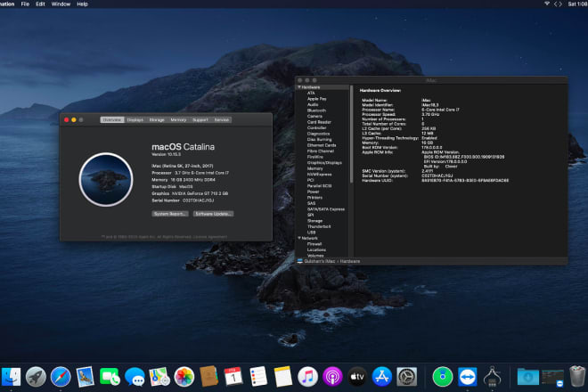Click the sidebar scrollbar in System Information
This screenshot has width=588, height=392.
coord(351,135)
